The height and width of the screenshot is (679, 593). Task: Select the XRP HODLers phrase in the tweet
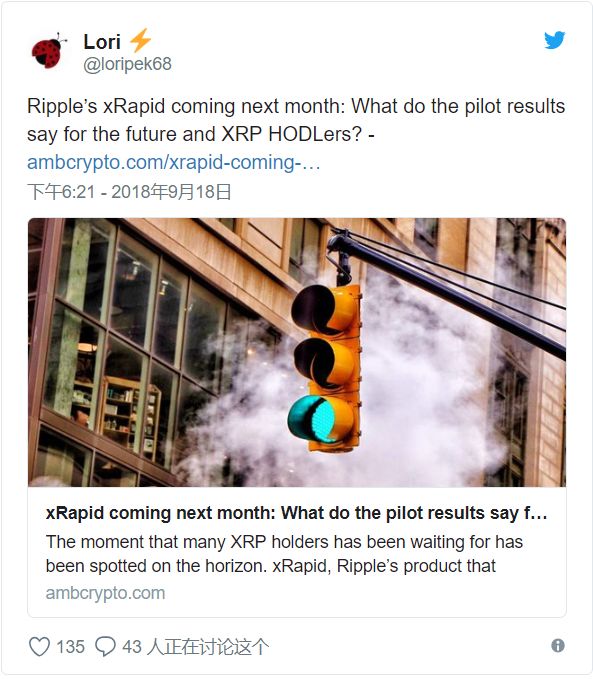pyautogui.click(x=291, y=134)
